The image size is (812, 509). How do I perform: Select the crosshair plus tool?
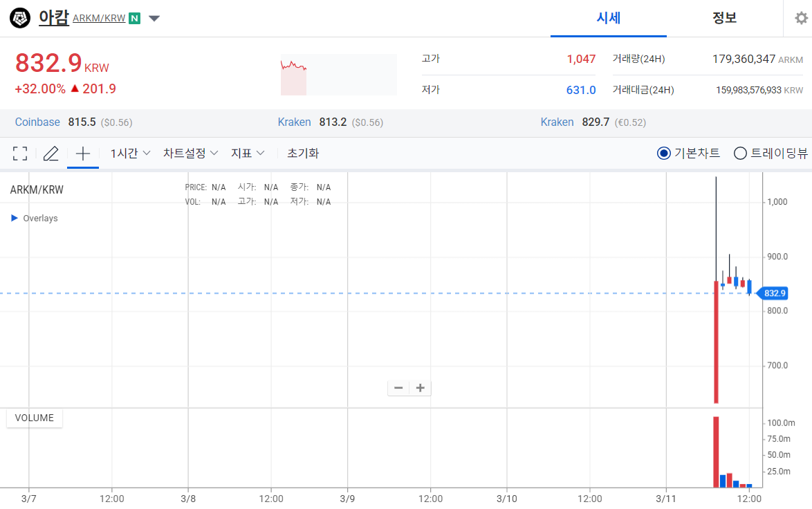(83, 154)
